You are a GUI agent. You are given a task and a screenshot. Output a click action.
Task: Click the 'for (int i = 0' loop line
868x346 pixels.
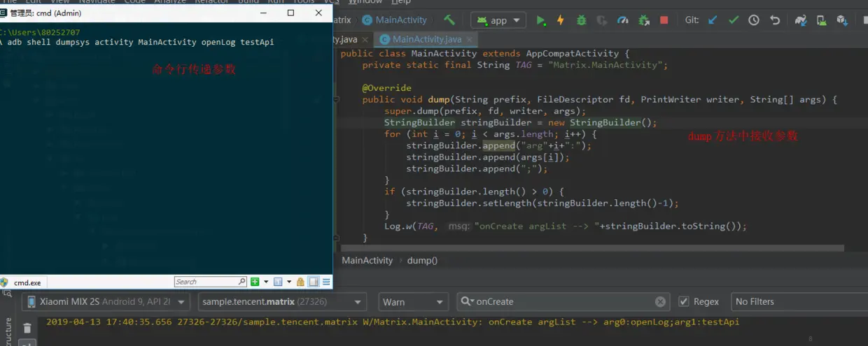coord(490,134)
